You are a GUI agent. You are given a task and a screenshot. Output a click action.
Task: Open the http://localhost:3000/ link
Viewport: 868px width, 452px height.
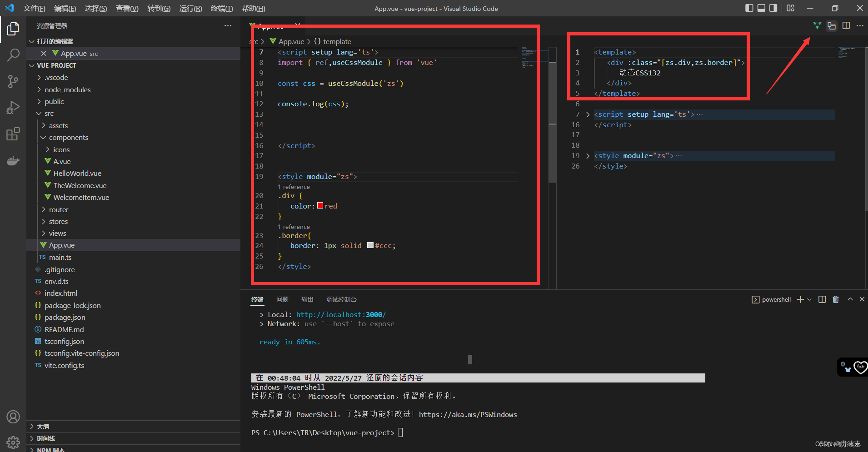(340, 314)
